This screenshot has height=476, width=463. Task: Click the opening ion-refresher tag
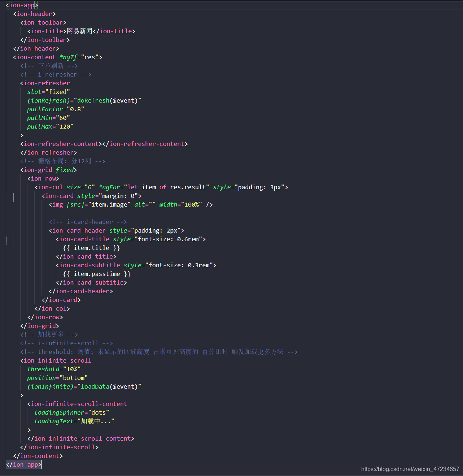tap(45, 83)
